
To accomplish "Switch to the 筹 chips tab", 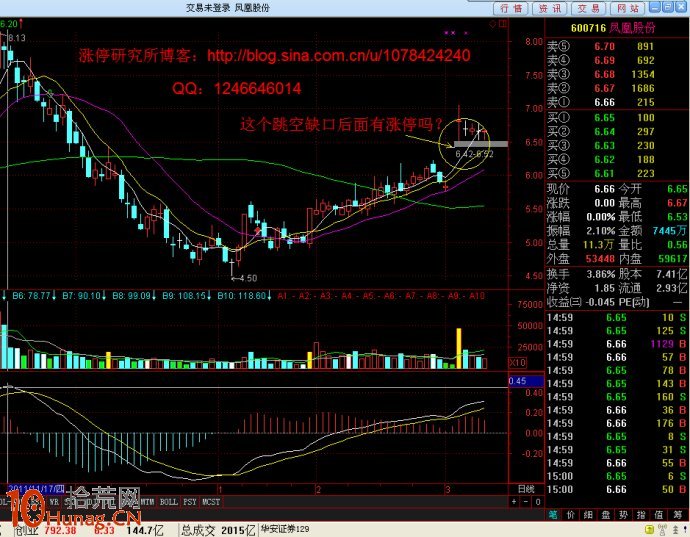I will coord(677,515).
